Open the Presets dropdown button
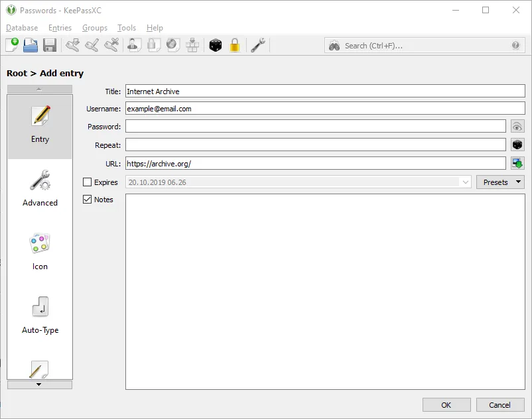 pyautogui.click(x=500, y=182)
